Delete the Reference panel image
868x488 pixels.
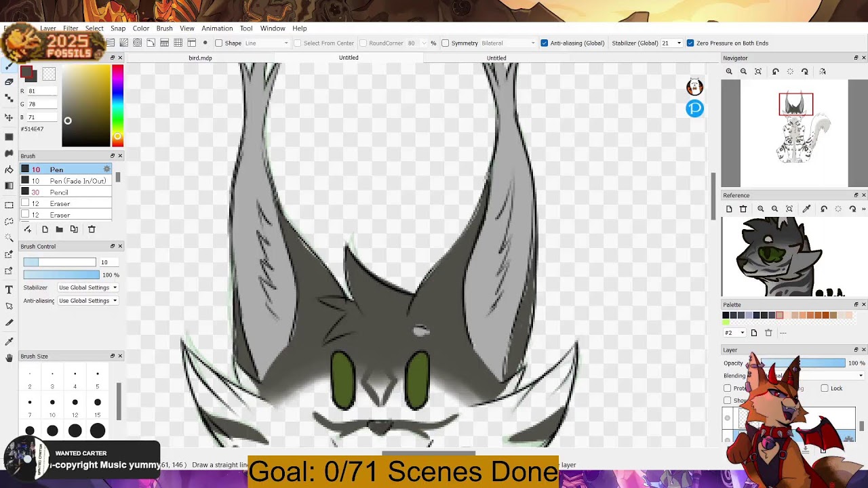(743, 209)
